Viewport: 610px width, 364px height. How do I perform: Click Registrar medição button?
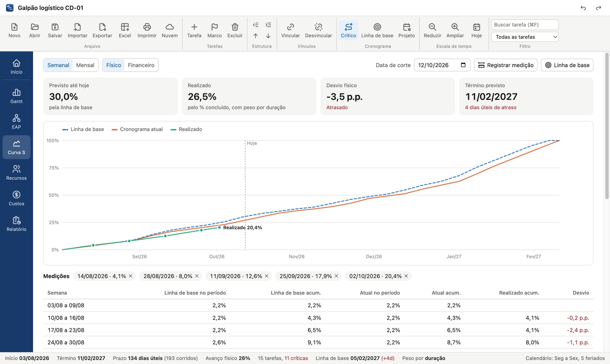506,65
